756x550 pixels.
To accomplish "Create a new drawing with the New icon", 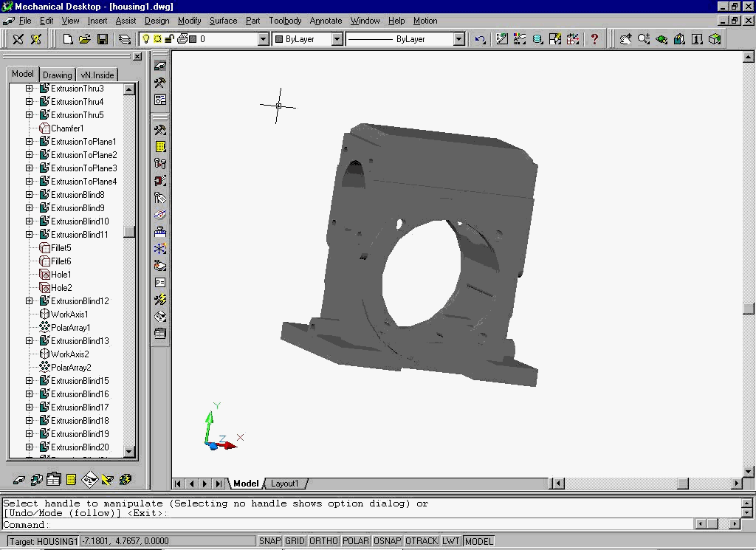I will click(67, 39).
